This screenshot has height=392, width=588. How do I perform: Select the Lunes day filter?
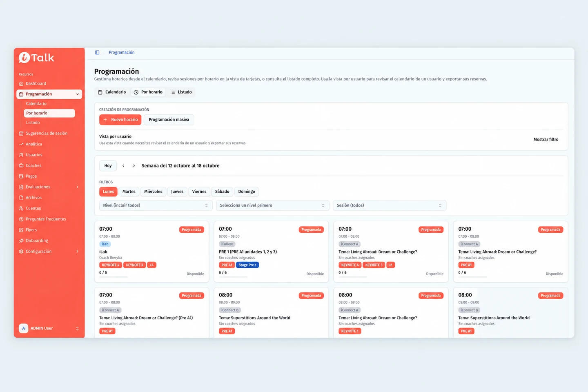click(x=108, y=192)
